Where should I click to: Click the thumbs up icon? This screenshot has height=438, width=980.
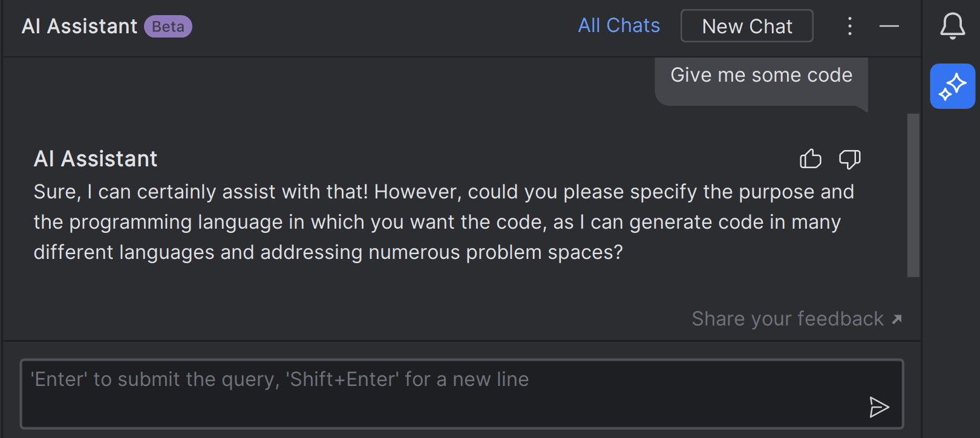coord(810,159)
